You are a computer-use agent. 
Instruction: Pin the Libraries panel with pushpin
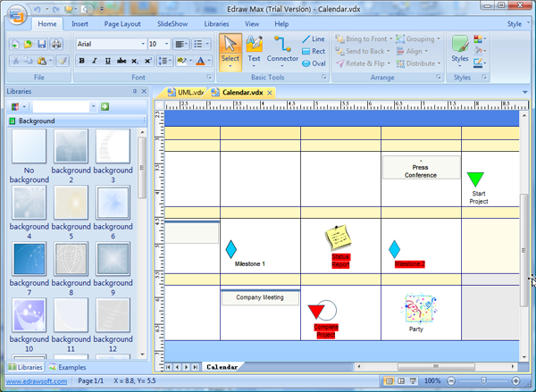135,91
